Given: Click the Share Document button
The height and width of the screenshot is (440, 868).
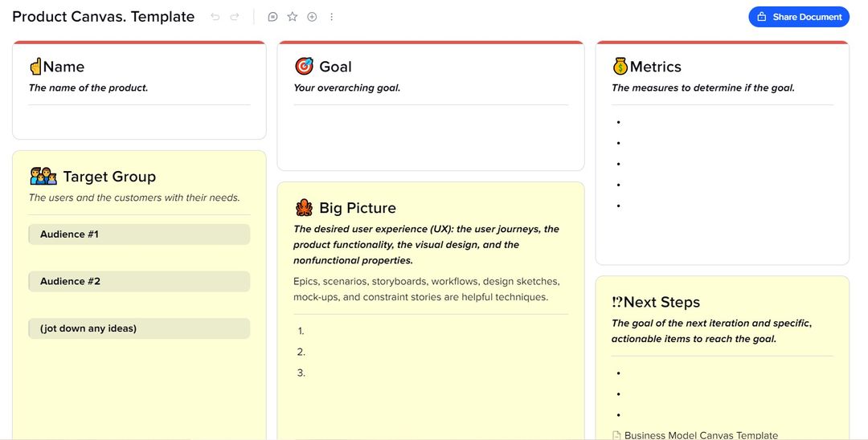Looking at the screenshot, I should (799, 17).
